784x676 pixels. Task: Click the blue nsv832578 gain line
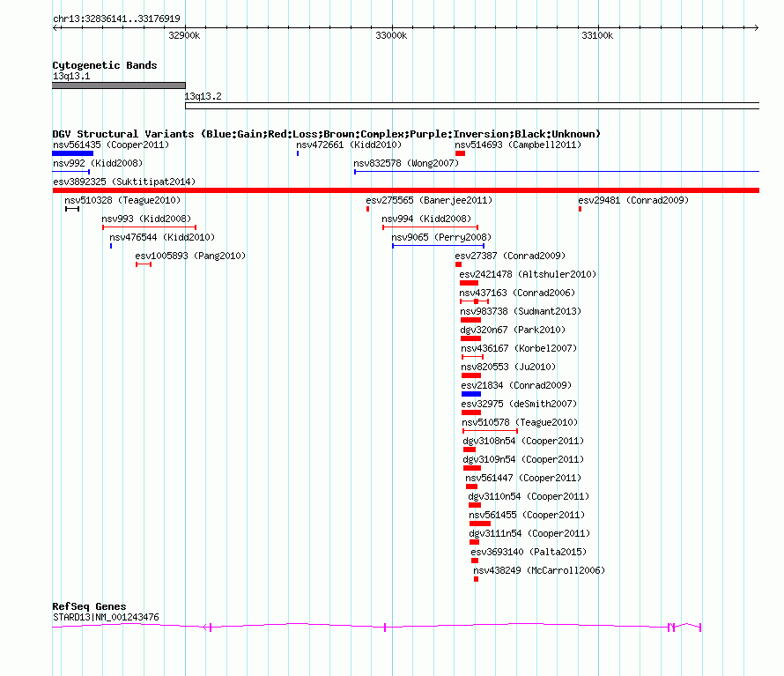[557, 172]
